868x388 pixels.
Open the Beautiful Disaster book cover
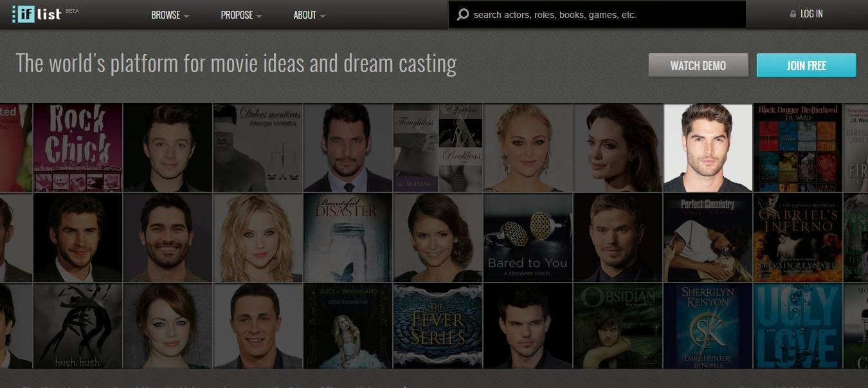click(348, 238)
